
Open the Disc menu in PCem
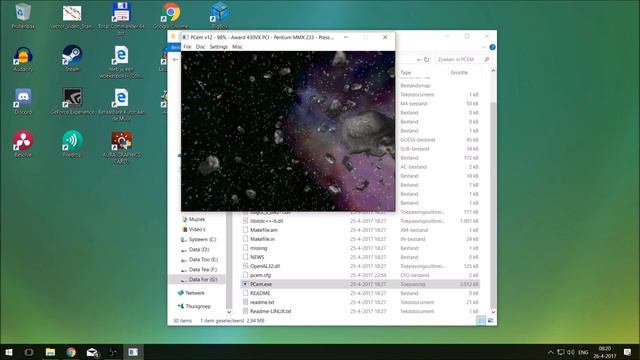coord(200,47)
